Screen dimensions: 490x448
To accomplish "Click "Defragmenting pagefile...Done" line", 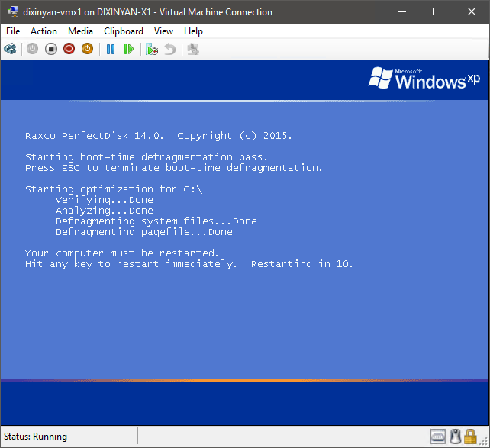I will tap(144, 232).
